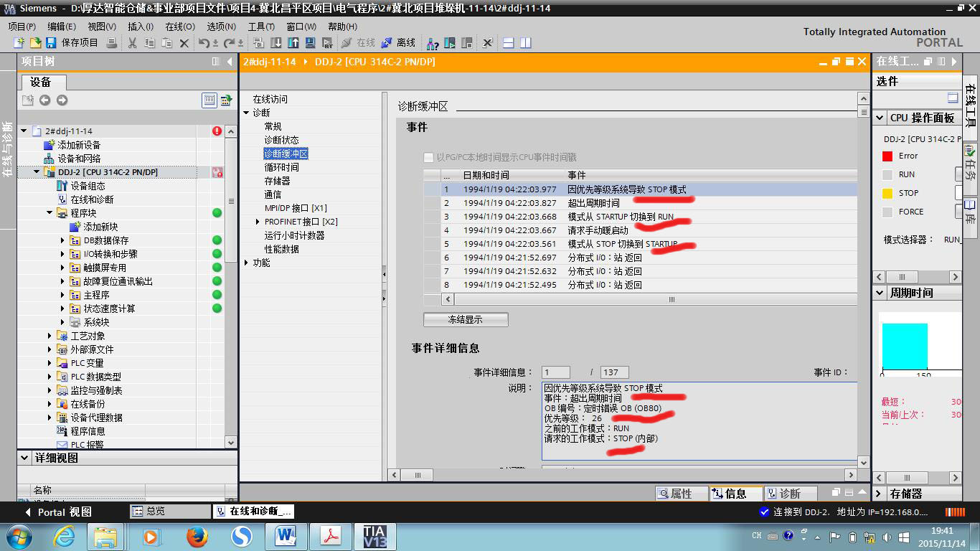Viewport: 980px width, 551px height.
Task: Expand PROFINET 接口 [X2] in navigation
Action: (x=258, y=222)
